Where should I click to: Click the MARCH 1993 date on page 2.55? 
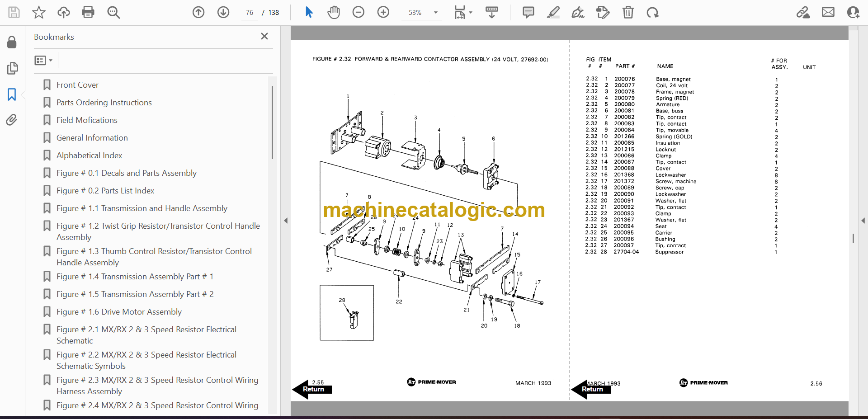[x=533, y=383]
